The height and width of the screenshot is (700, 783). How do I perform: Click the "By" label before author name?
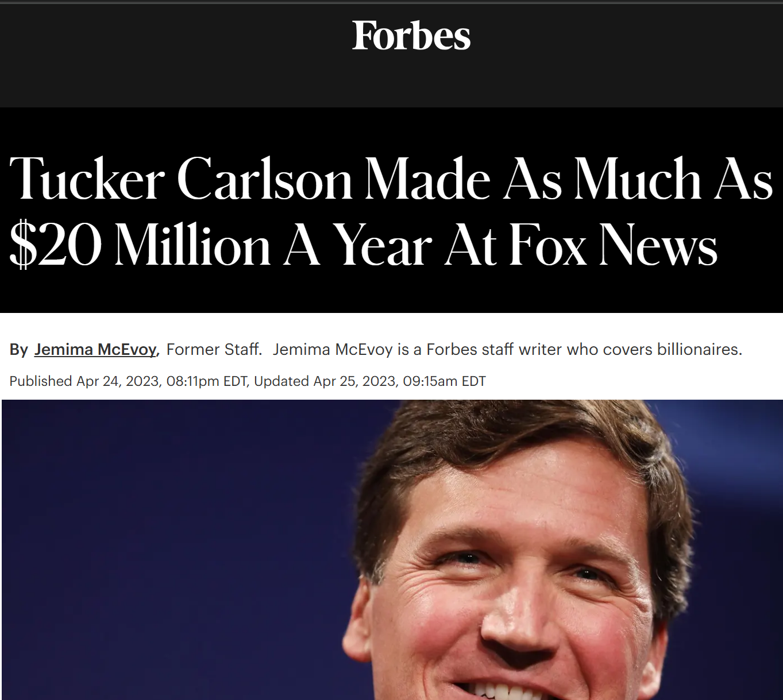point(19,350)
